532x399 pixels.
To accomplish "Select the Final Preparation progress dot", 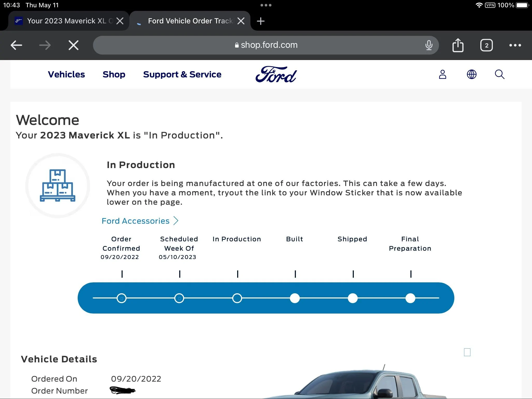I will pyautogui.click(x=410, y=298).
